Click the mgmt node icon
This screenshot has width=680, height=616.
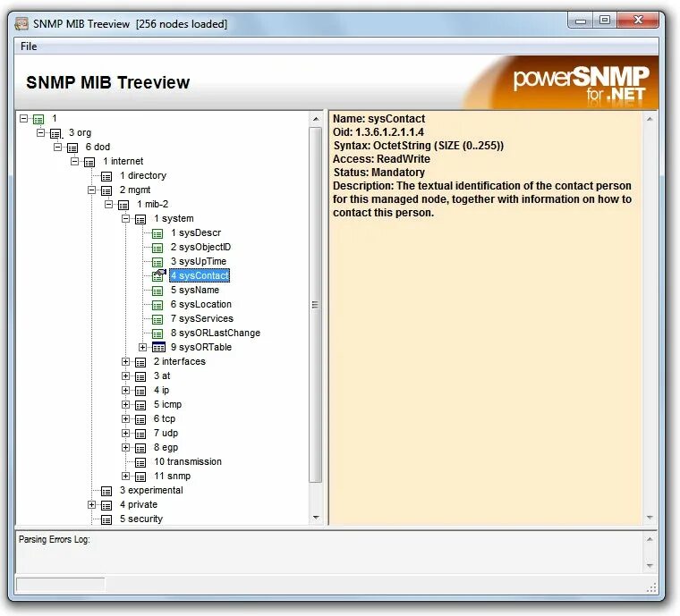[x=106, y=190]
